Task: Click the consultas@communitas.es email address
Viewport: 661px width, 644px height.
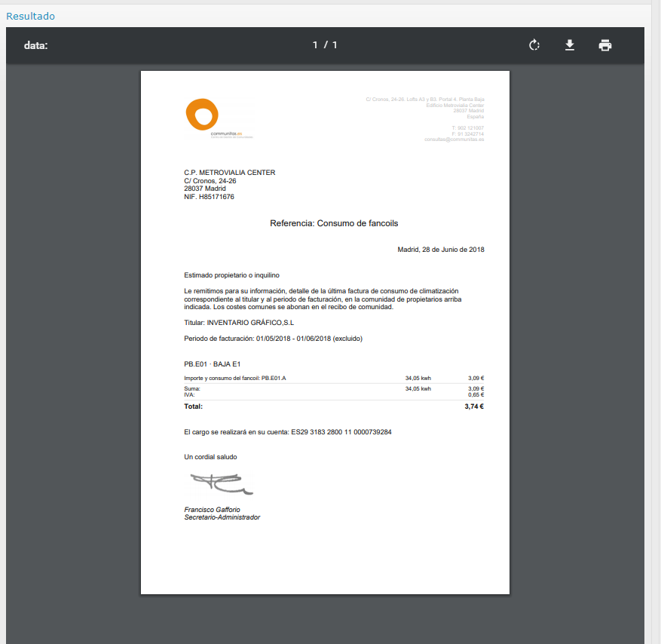Action: pyautogui.click(x=454, y=140)
